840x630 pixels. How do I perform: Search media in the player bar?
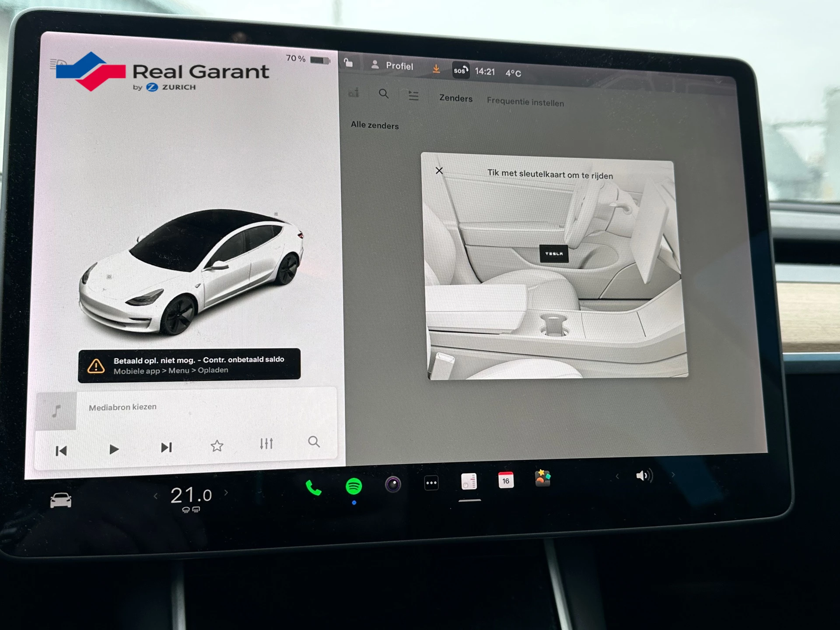pyautogui.click(x=314, y=442)
